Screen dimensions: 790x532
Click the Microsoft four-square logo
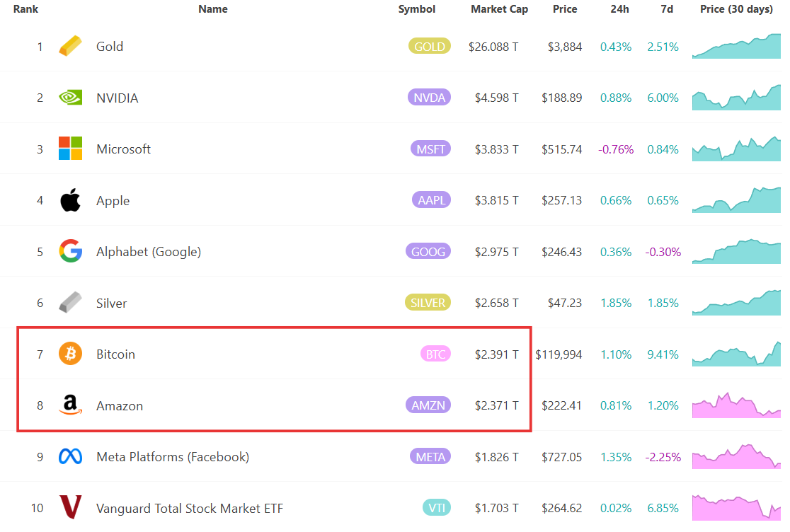point(69,149)
